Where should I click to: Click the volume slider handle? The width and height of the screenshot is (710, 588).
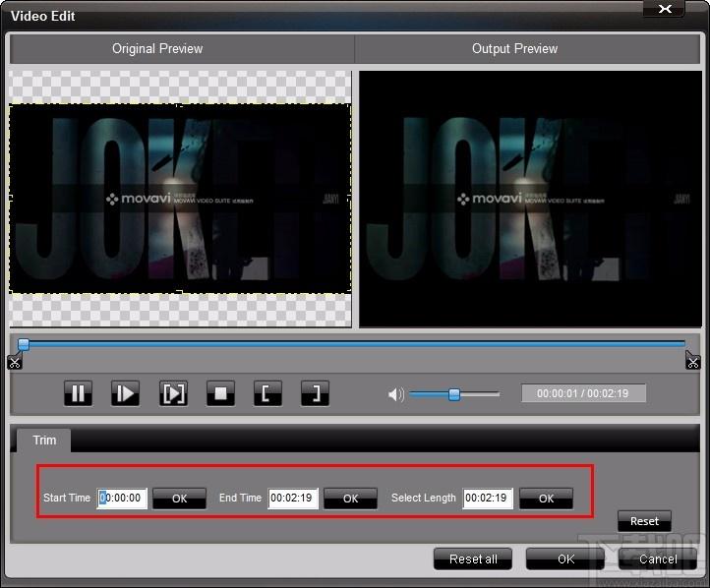point(454,394)
